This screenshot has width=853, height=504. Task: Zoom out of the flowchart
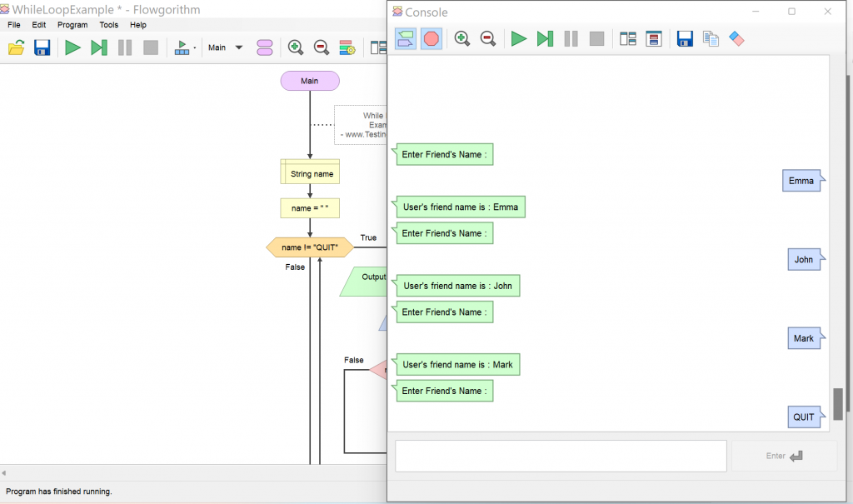tap(322, 47)
